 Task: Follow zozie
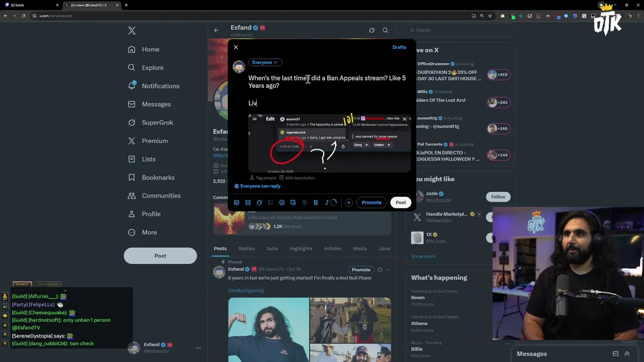498,197
